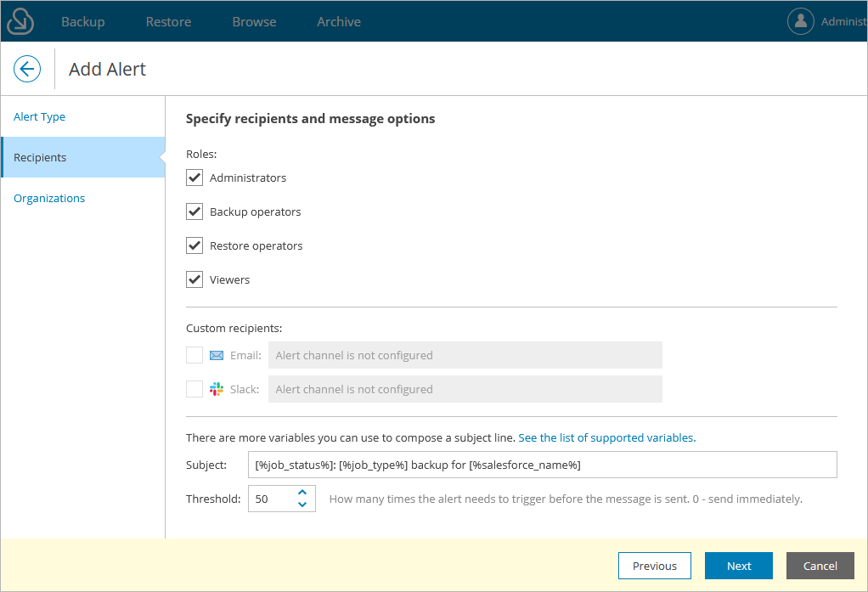868x592 pixels.
Task: Uncheck the Restore operators role
Action: (194, 245)
